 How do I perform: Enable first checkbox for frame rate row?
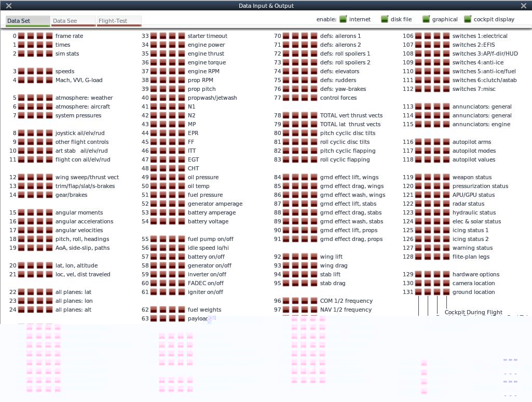(22, 36)
